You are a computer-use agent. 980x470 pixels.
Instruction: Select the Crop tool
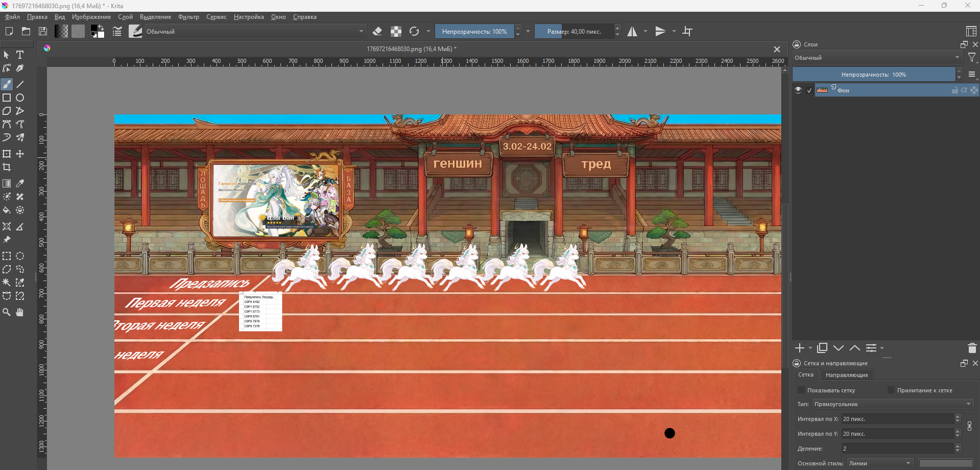coord(7,167)
